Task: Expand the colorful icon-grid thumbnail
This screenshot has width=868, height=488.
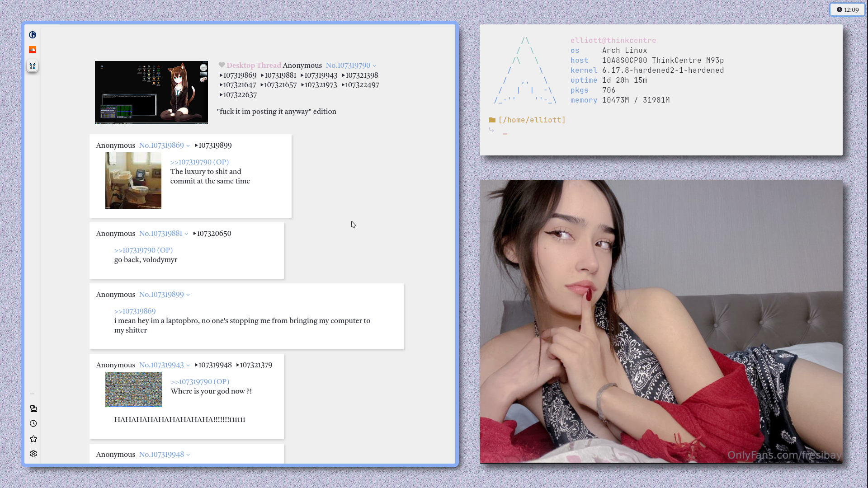Action: [133, 389]
